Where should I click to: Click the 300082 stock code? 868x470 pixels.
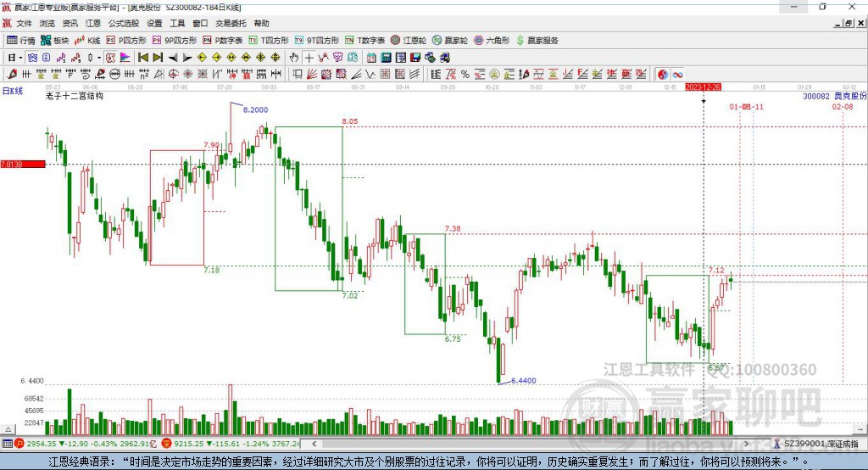click(x=816, y=97)
